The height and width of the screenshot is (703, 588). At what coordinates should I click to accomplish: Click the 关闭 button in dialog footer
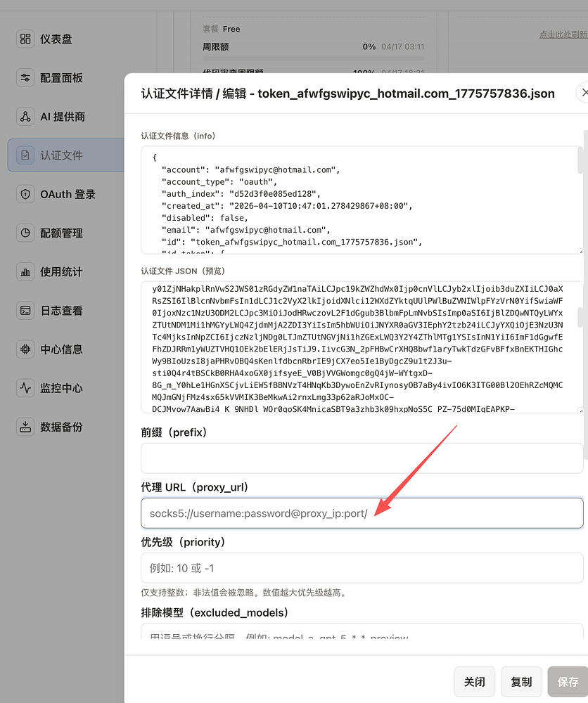475,682
